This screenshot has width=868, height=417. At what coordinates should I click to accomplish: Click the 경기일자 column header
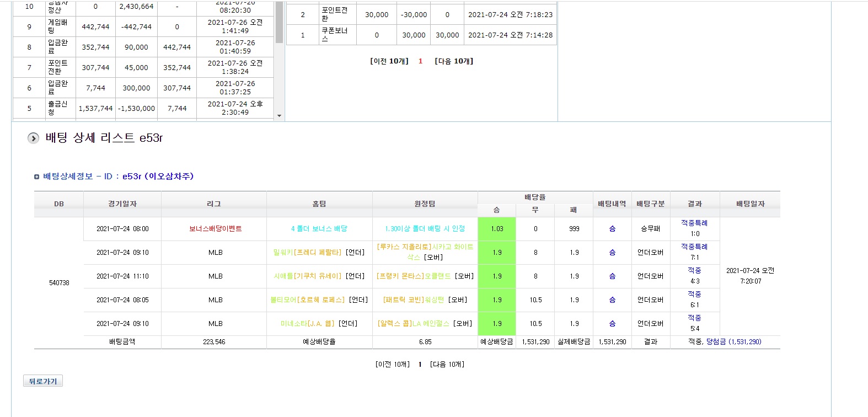tap(122, 204)
